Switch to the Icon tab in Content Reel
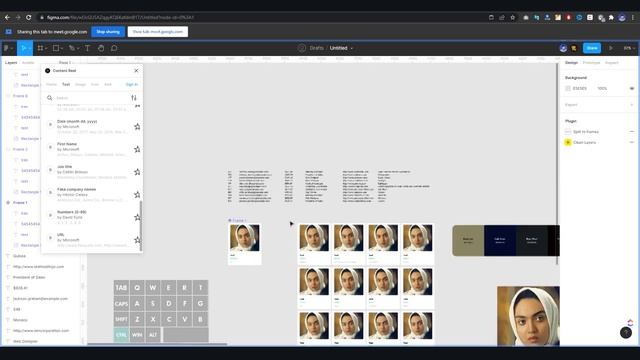The height and width of the screenshot is (360, 640). pos(95,84)
